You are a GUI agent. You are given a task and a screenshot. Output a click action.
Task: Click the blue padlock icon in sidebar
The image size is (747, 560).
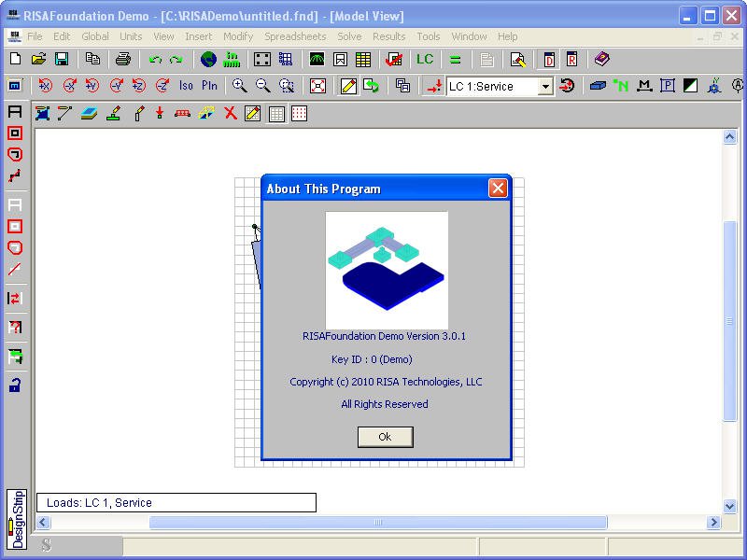pos(15,385)
